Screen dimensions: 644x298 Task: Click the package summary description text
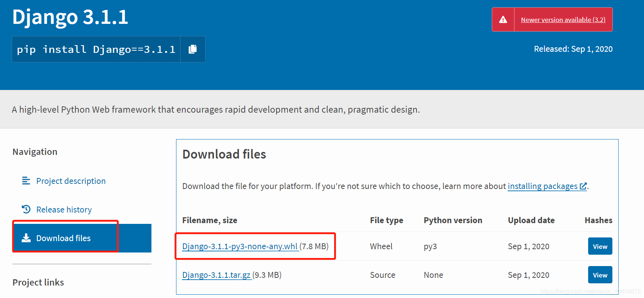coord(216,109)
